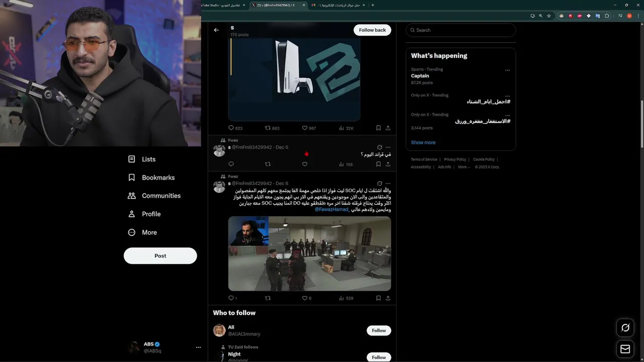The height and width of the screenshot is (362, 644).
Task: Share the SOC post with 528 views
Action: pyautogui.click(x=388, y=298)
